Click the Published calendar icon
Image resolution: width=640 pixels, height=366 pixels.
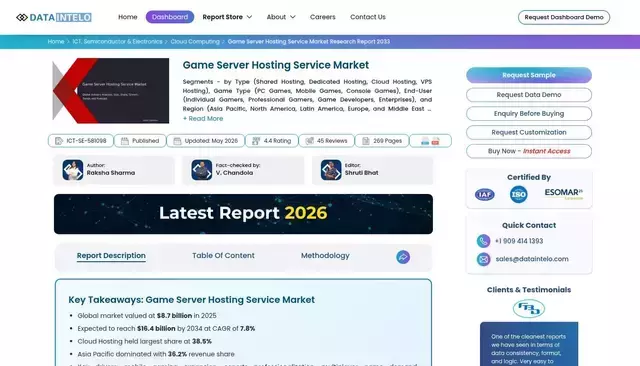124,141
